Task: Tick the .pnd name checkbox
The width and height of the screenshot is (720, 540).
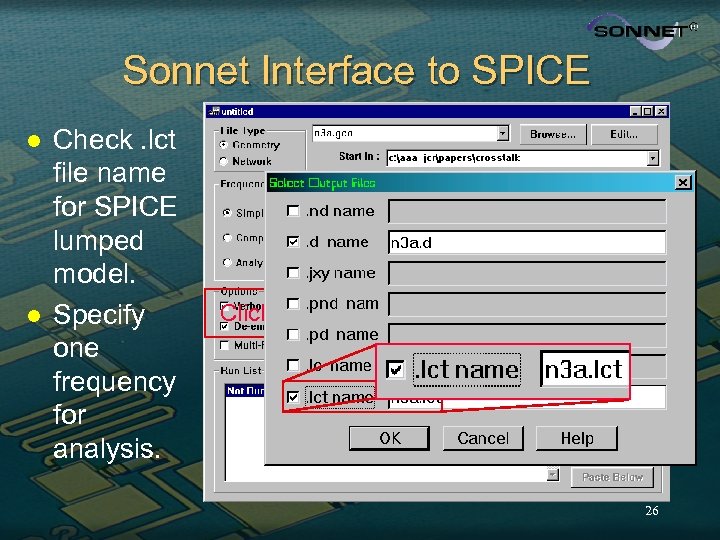Action: [292, 304]
